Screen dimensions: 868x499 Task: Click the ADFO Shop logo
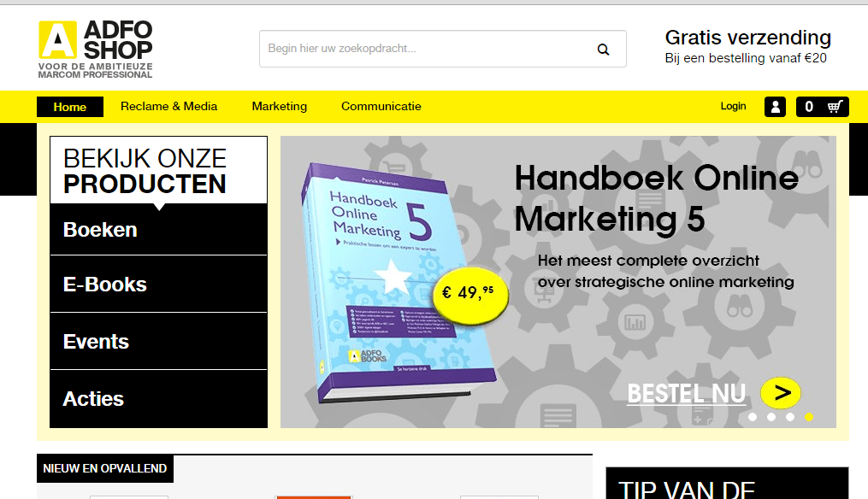click(x=95, y=50)
